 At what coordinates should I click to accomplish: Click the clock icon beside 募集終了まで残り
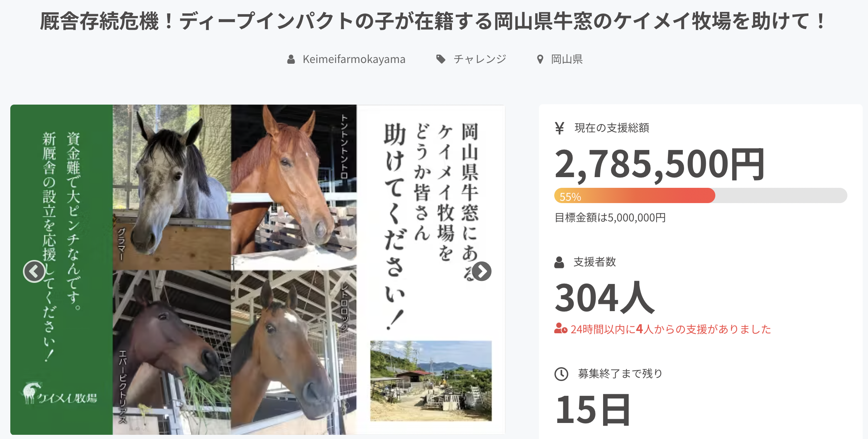coord(561,374)
